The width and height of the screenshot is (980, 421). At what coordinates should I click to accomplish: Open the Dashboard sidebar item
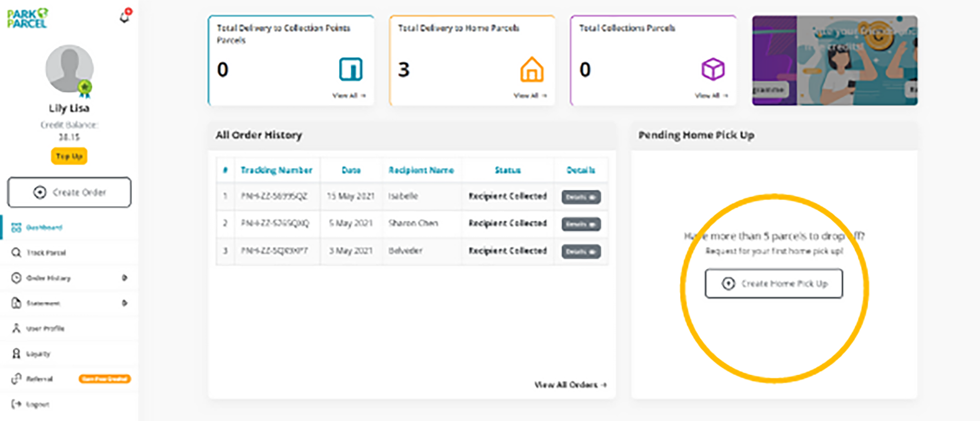44,228
